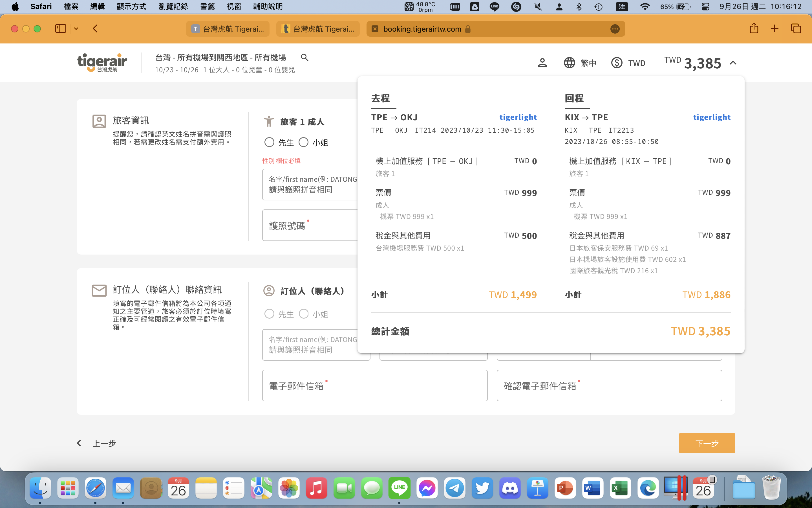
Task: Open the 編輯 menu
Action: [97, 7]
